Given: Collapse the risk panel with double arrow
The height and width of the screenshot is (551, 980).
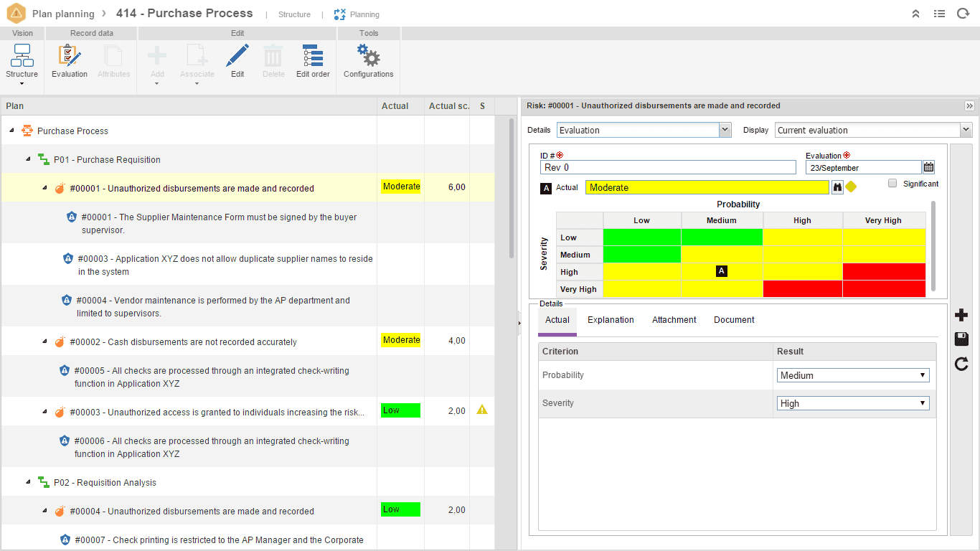Looking at the screenshot, I should (x=969, y=105).
